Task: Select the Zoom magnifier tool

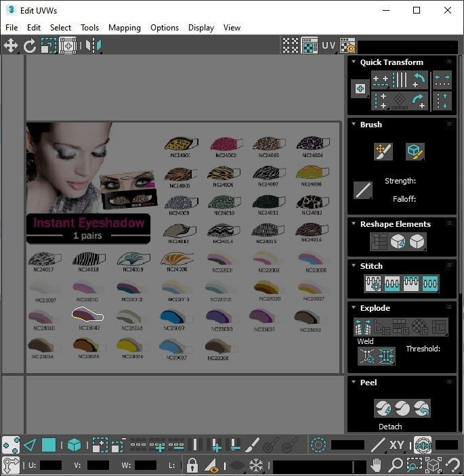Action: click(396, 464)
